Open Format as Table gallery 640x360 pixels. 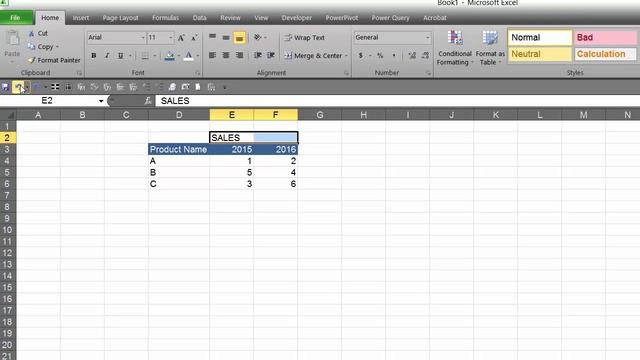(x=490, y=48)
